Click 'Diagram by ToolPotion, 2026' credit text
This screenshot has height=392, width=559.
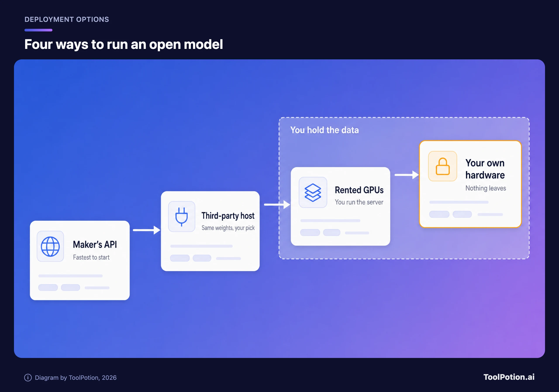[x=76, y=377]
